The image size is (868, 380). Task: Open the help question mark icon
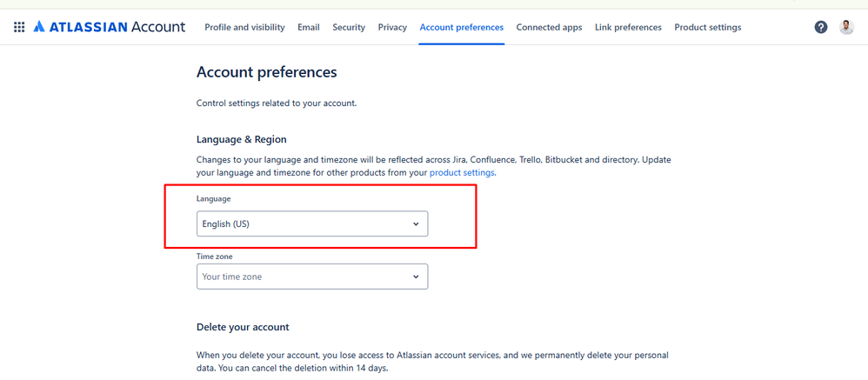pos(820,27)
